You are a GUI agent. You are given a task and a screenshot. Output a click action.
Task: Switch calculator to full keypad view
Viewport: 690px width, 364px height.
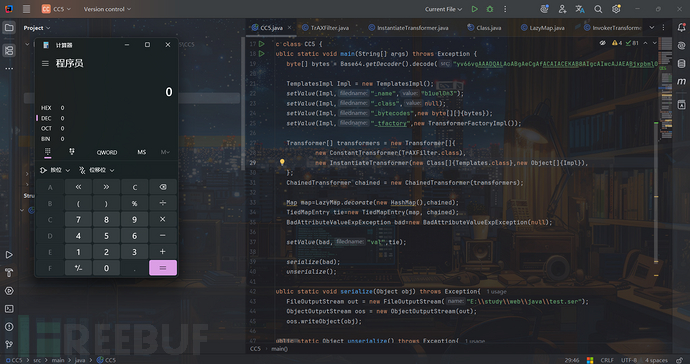(x=48, y=152)
